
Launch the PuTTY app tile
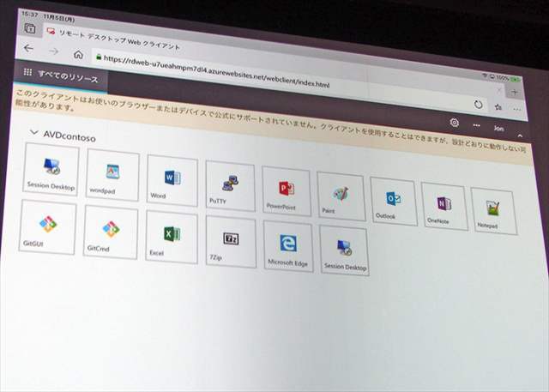(x=231, y=186)
